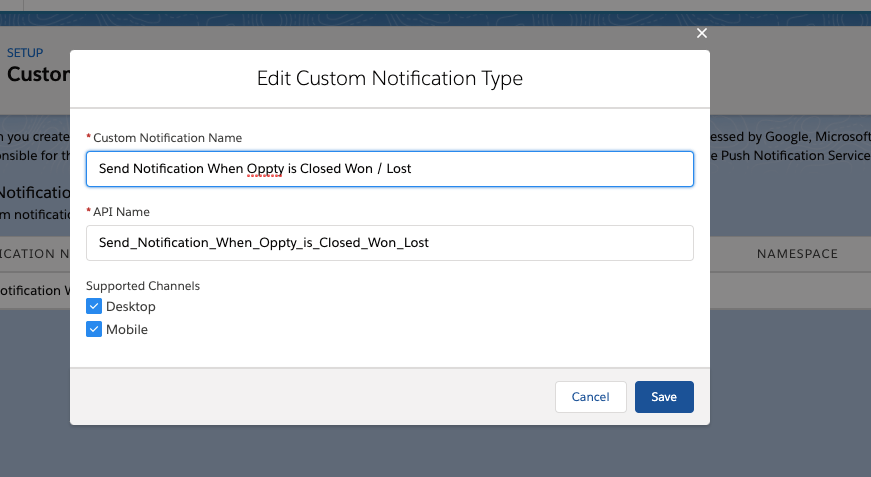Image resolution: width=871 pixels, height=477 pixels.
Task: Click the SETUP breadcrumb text
Action: pos(25,53)
